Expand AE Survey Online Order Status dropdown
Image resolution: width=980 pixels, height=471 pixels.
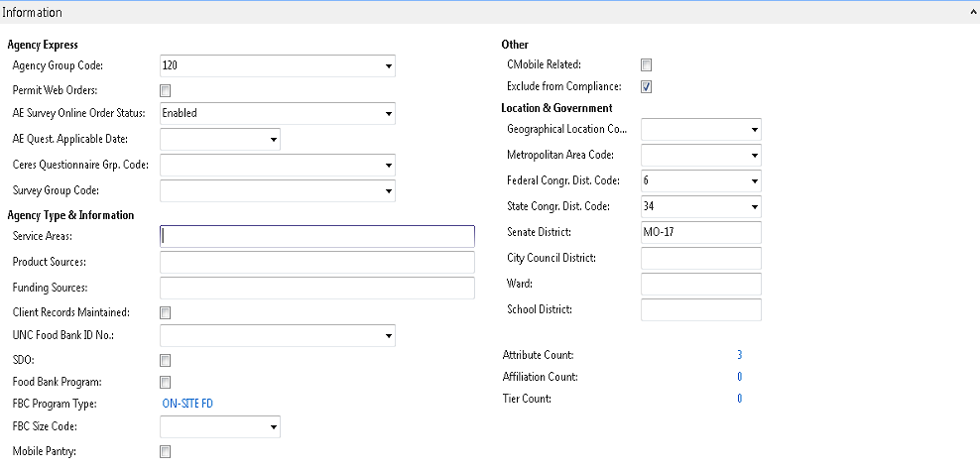click(388, 114)
